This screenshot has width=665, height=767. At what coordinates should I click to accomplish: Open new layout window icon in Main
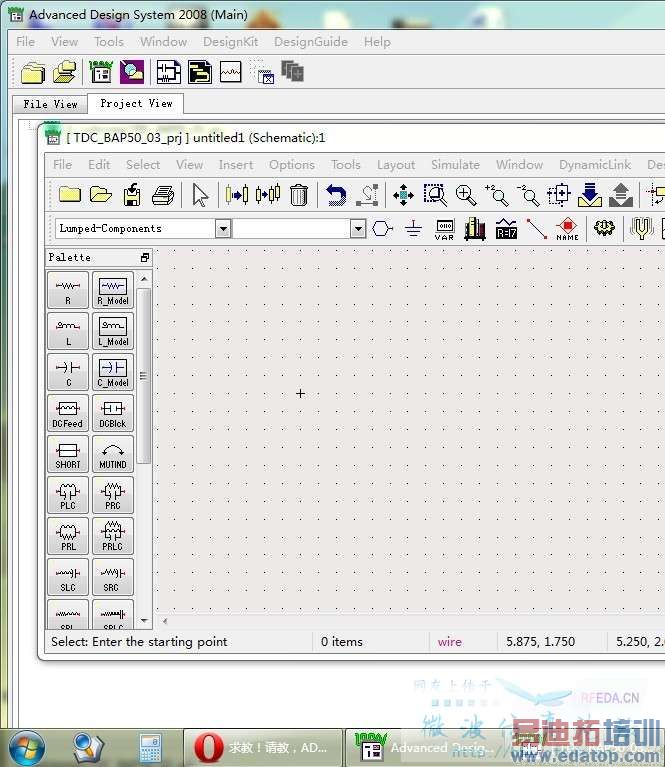tap(200, 72)
